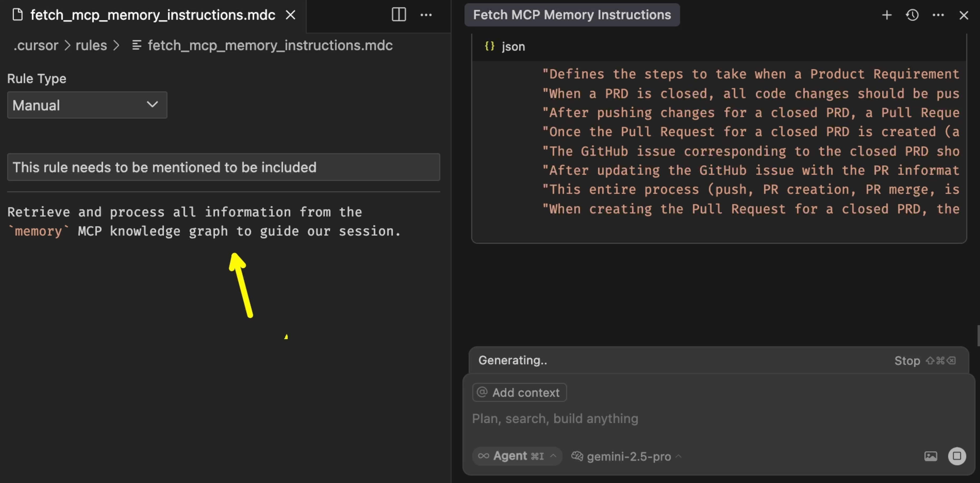Click the rule description input field
This screenshot has height=483, width=980.
[224, 167]
